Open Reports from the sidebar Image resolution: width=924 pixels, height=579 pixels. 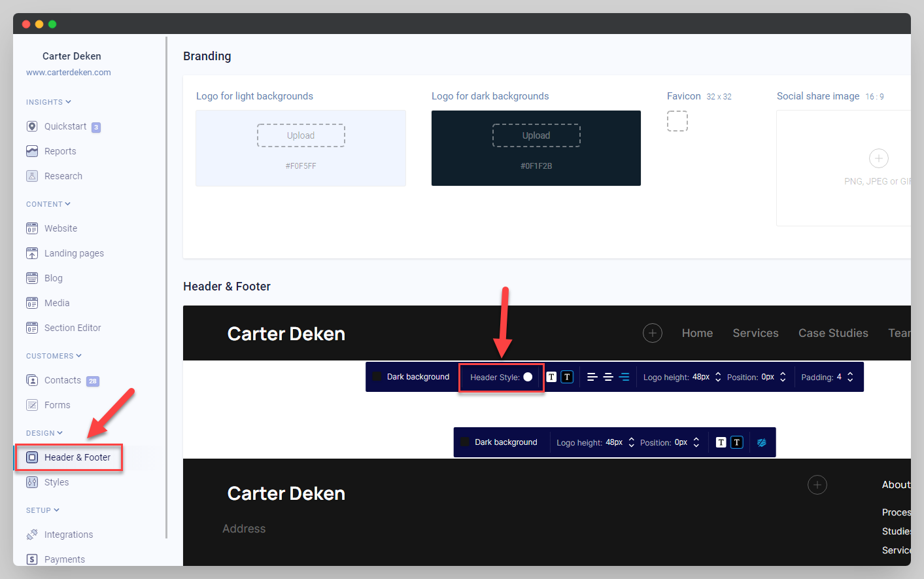[x=60, y=151]
